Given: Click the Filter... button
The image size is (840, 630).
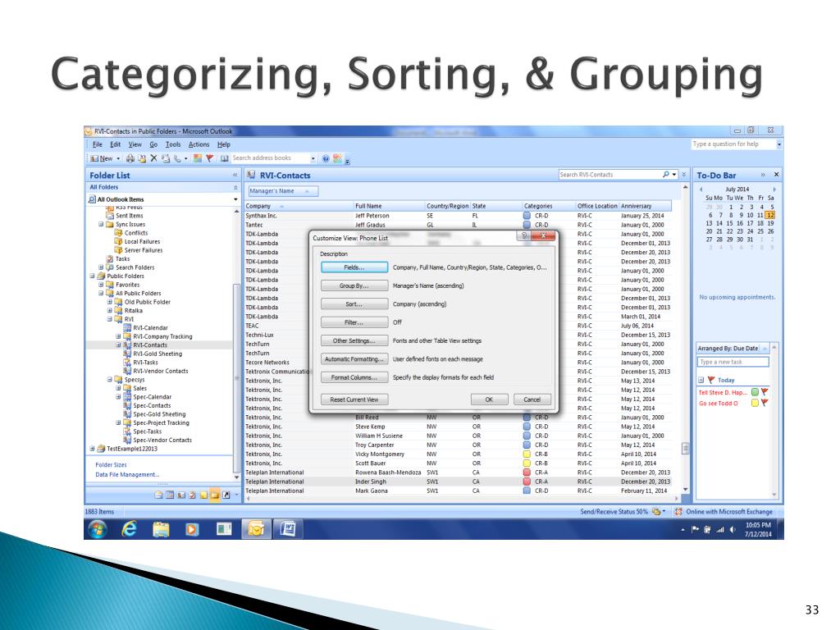Looking at the screenshot, I should [354, 322].
